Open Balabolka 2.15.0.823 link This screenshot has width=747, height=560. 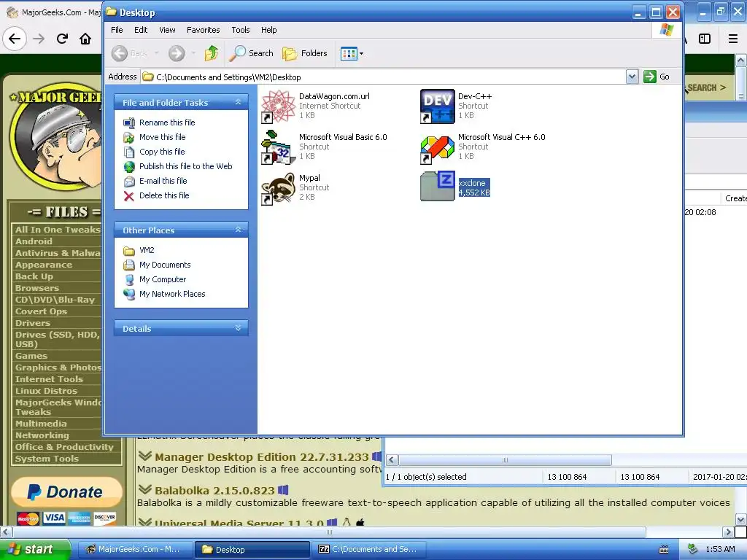point(214,491)
